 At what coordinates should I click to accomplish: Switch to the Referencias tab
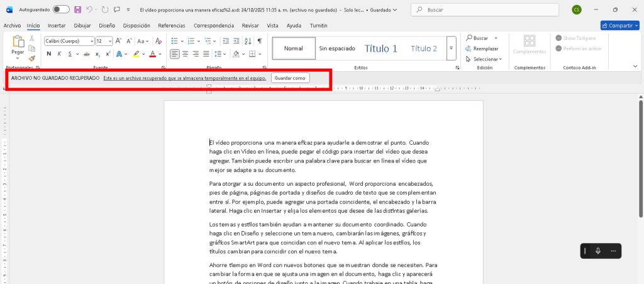[x=172, y=26]
